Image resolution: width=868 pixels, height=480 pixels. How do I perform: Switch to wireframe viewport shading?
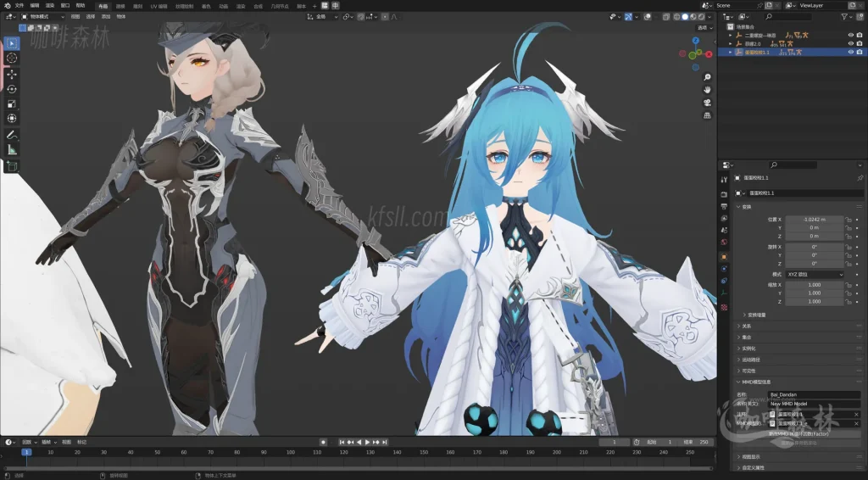click(x=677, y=17)
